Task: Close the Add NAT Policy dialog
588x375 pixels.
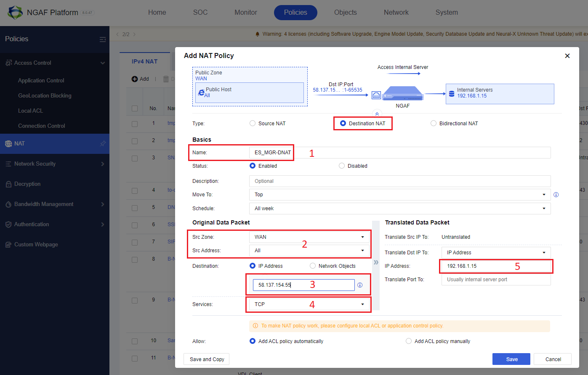Action: pyautogui.click(x=567, y=56)
